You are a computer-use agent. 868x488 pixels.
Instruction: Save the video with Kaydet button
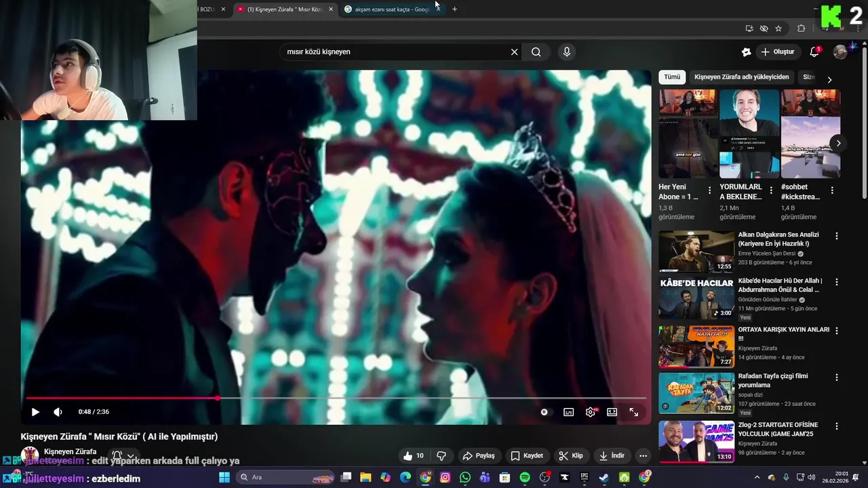click(527, 455)
